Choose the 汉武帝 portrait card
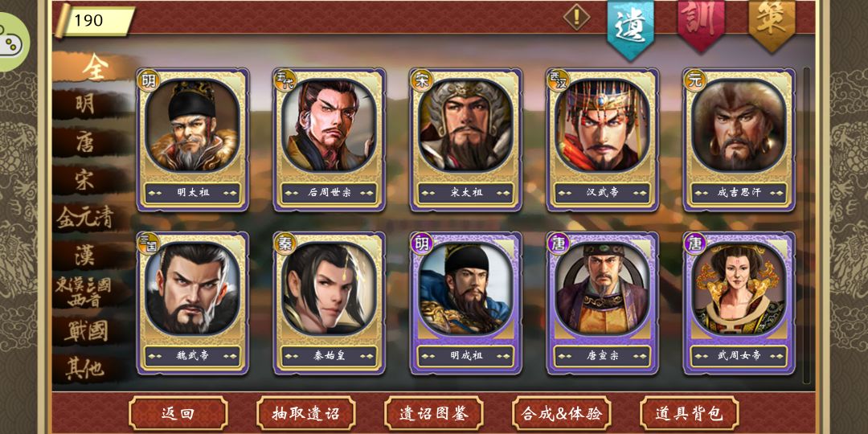Viewport: 868px width, 434px height. pyautogui.click(x=602, y=140)
